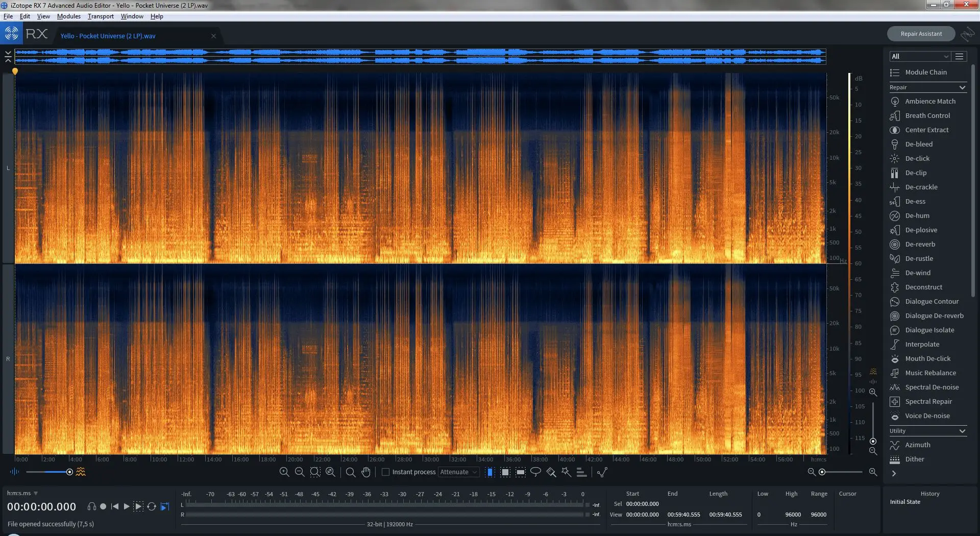Open the Edit menu
The image size is (980, 536).
[24, 16]
